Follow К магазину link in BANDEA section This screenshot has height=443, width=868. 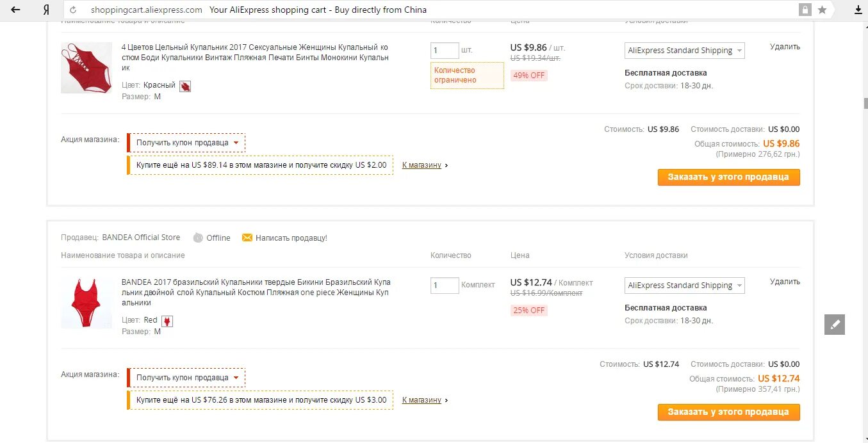pos(422,400)
